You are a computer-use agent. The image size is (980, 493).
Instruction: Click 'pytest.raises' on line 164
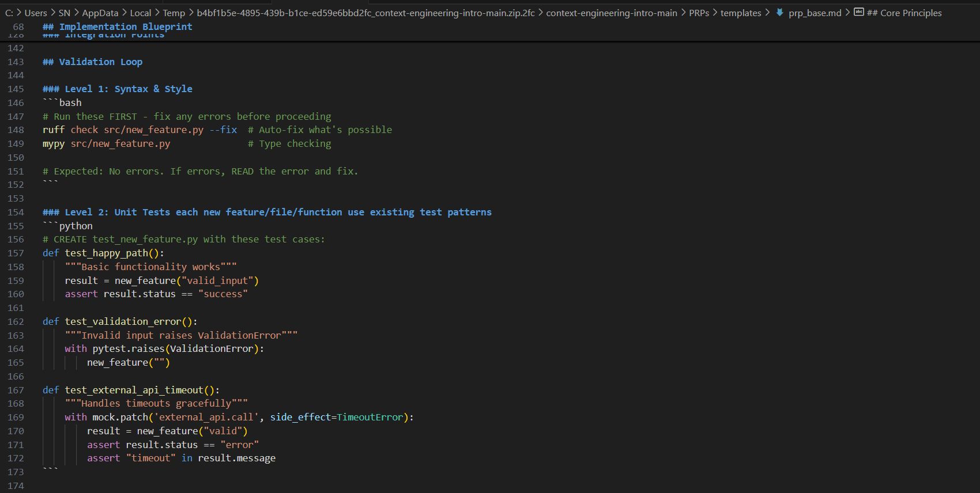(129, 348)
